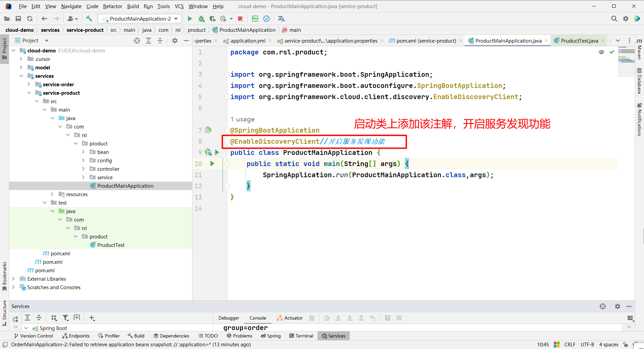Open Project panel options gear
Image resolution: width=644 pixels, height=349 pixels.
(x=175, y=41)
